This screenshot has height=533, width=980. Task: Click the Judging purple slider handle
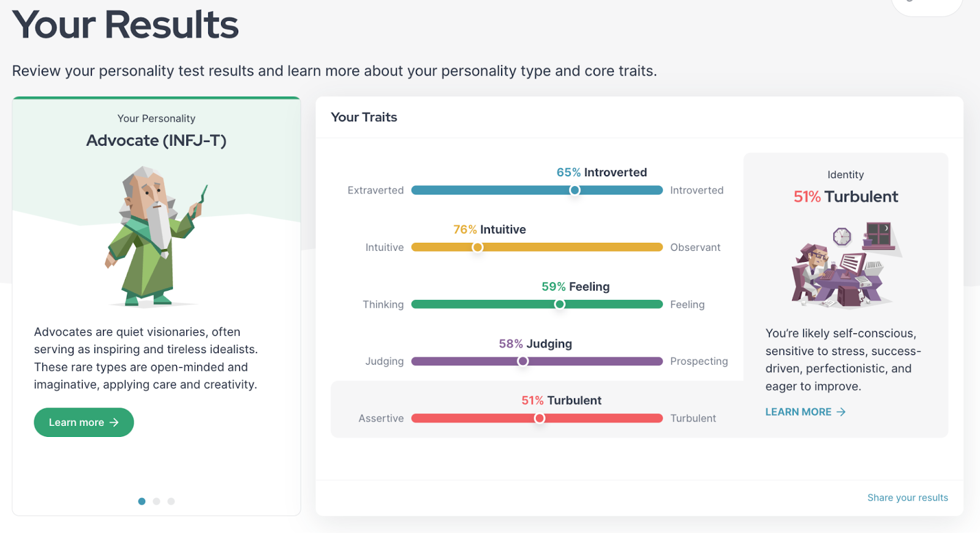pyautogui.click(x=522, y=361)
